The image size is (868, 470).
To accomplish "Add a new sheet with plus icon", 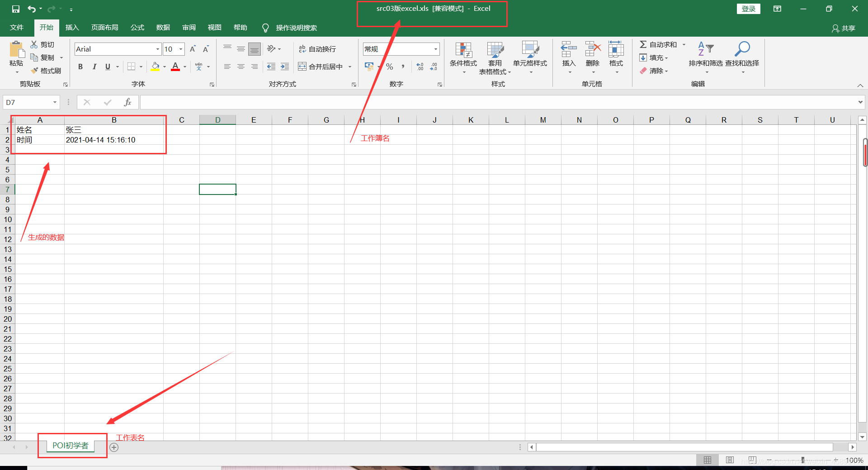I will (114, 447).
